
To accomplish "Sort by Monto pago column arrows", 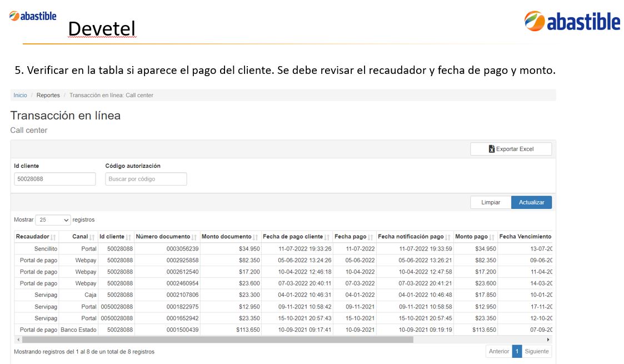I will coord(492,237).
